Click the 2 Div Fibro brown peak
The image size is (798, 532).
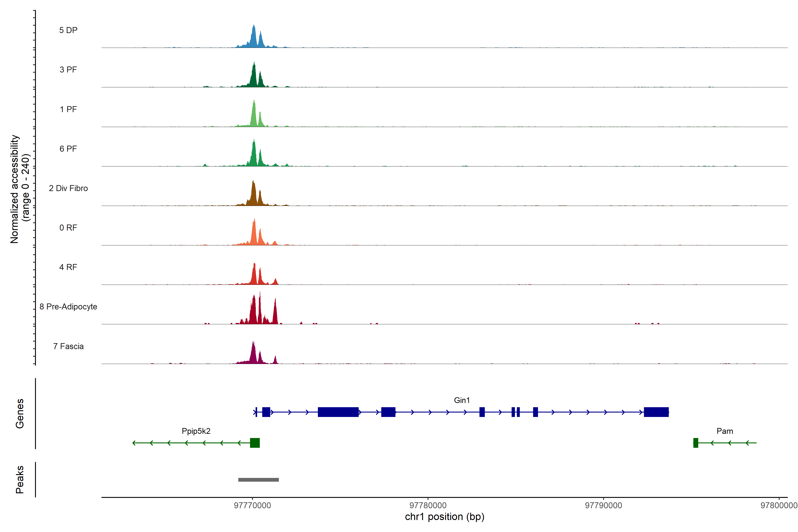pos(253,195)
